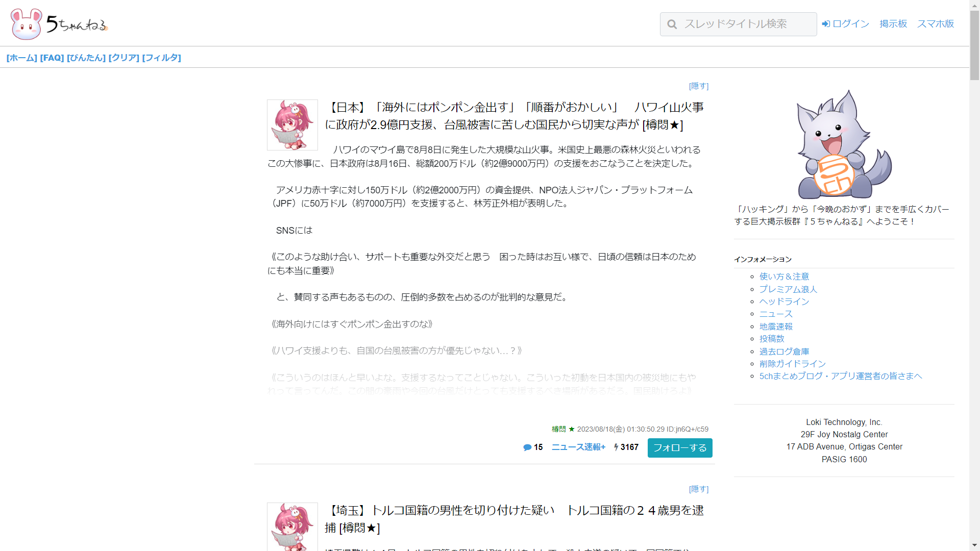Click the 5ちゃんねる rabbit logo
This screenshot has height=551, width=980.
(27, 22)
